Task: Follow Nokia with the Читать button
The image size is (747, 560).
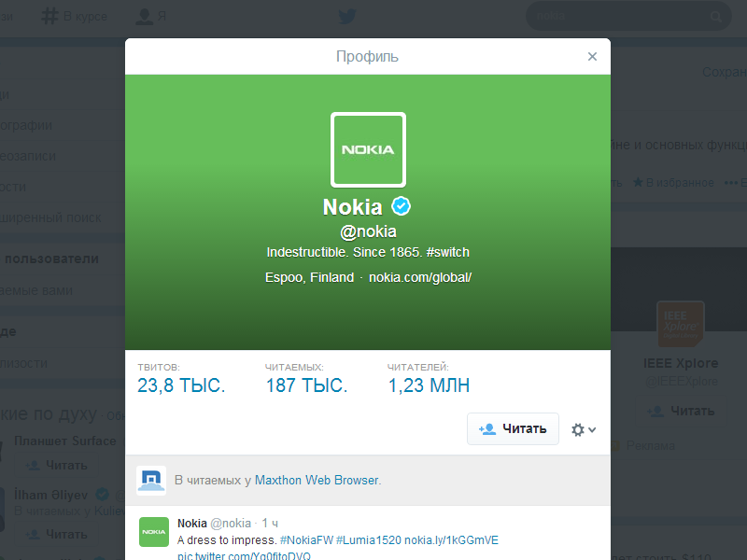Action: [x=513, y=429]
